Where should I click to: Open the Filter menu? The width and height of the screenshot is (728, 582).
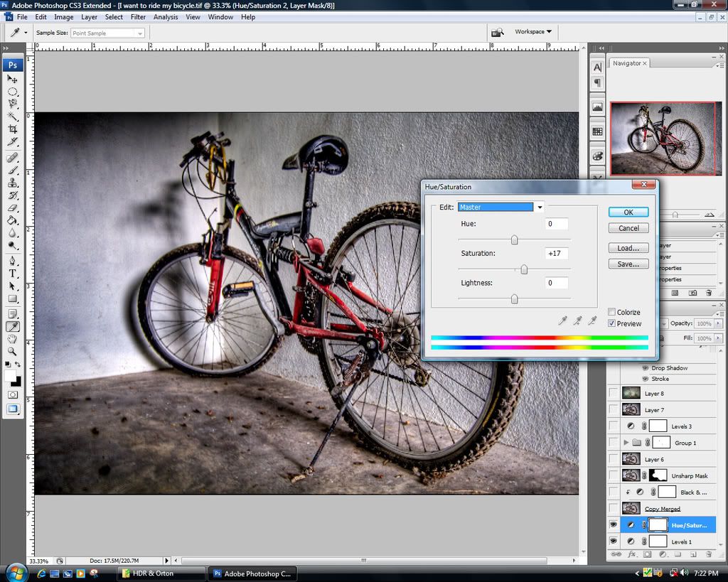tap(138, 17)
